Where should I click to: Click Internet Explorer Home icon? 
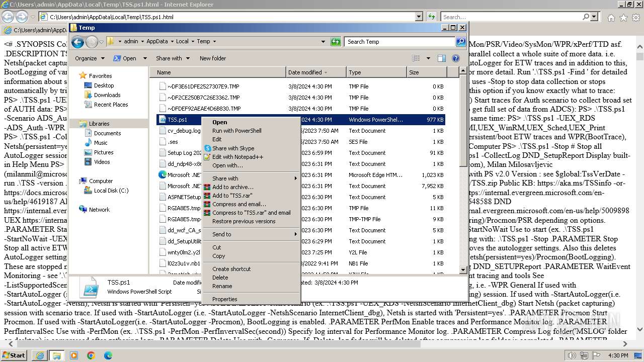611,17
